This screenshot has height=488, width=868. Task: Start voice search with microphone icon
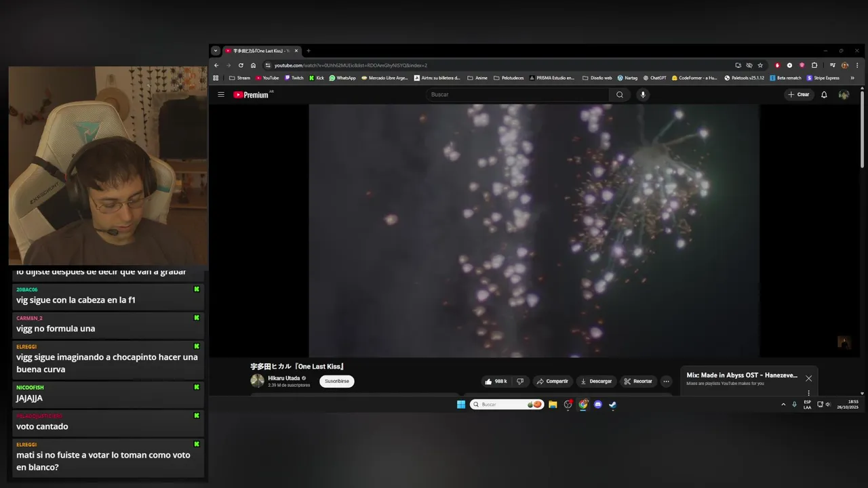tap(643, 95)
